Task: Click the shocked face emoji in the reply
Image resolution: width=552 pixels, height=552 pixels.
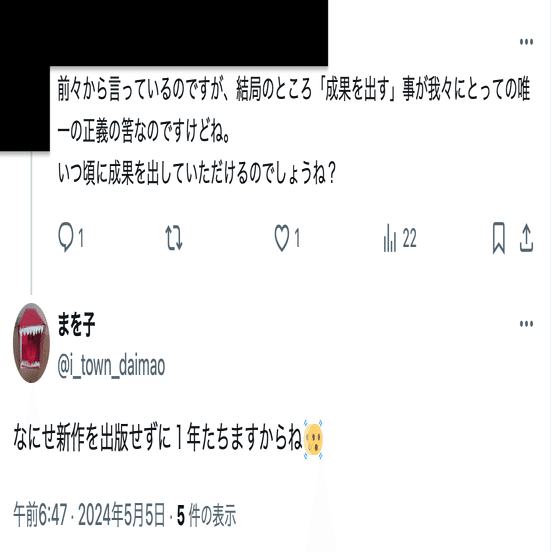Action: 313,439
